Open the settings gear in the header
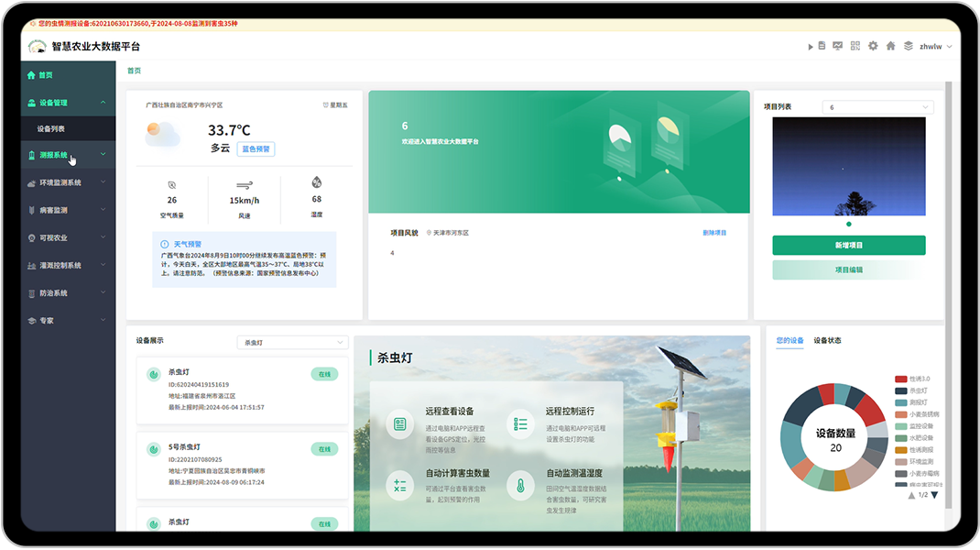Viewport: 980px width, 550px height. point(873,45)
